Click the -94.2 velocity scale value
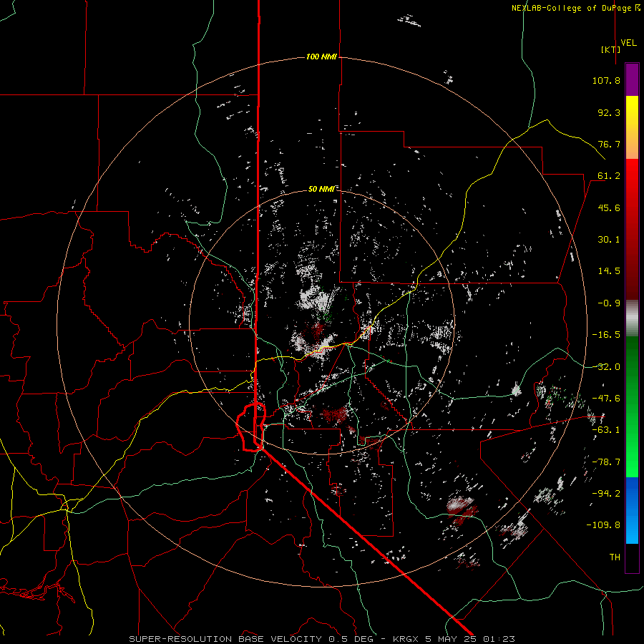 point(606,494)
